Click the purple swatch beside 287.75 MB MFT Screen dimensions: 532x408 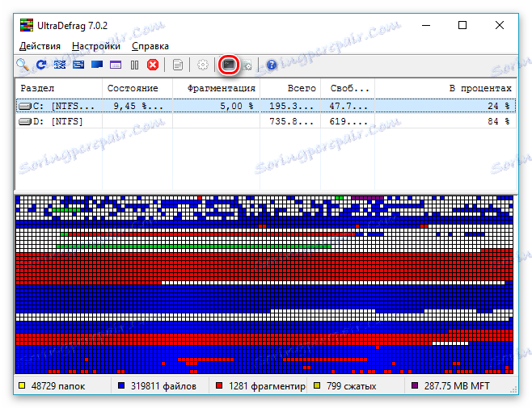[415, 385]
